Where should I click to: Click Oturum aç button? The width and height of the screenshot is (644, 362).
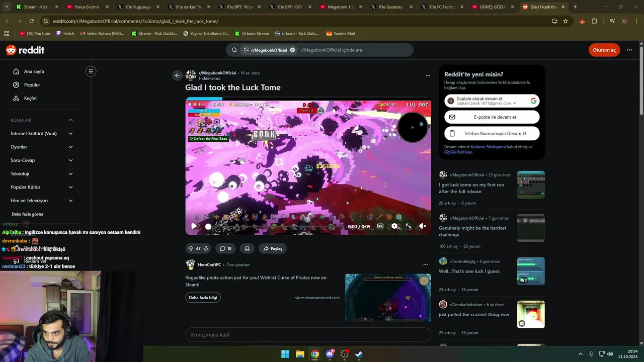click(604, 50)
